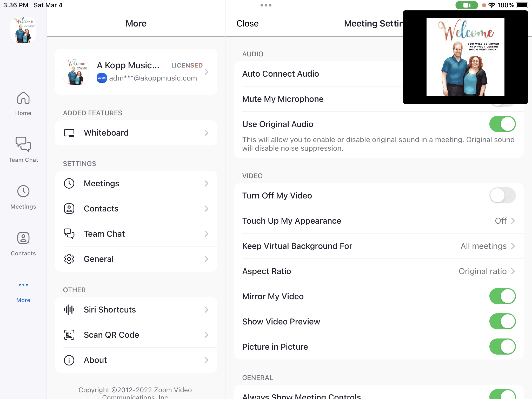Expand Team Chat settings chevron
The image size is (532, 399).
click(207, 234)
